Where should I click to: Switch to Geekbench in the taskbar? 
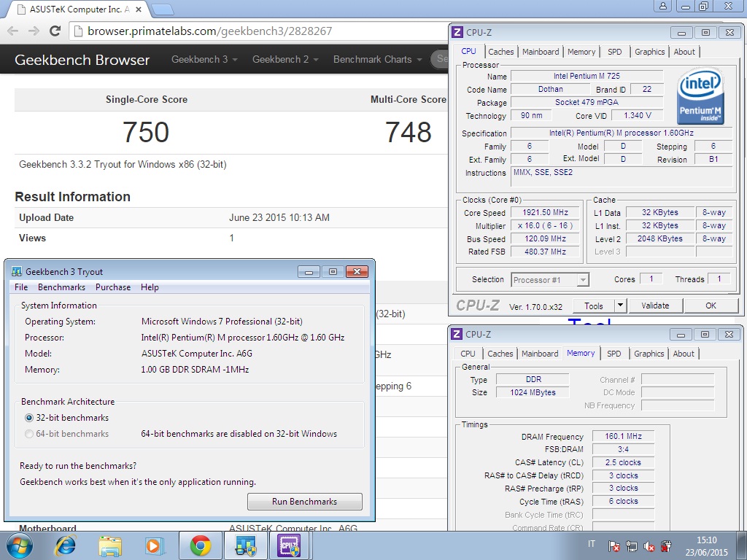(245, 545)
